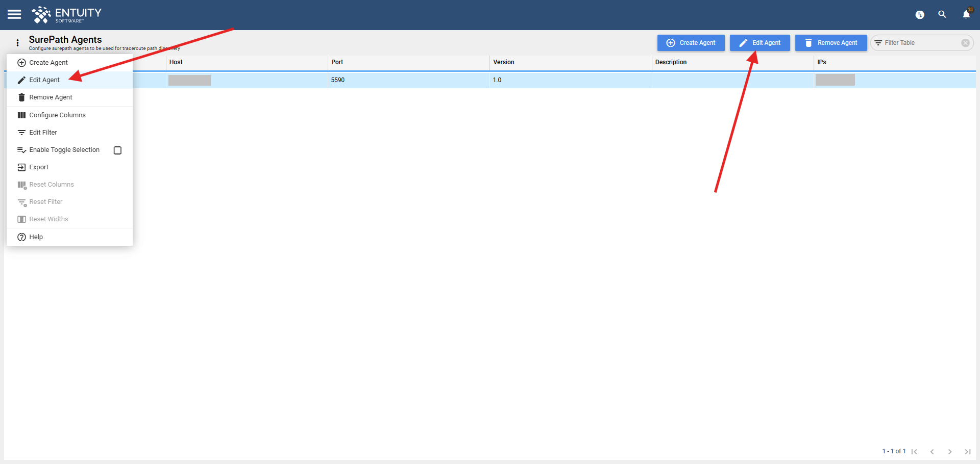Screen dimensions: 980x464
Task: Click the blue Remove Agent button
Action: tap(830, 43)
